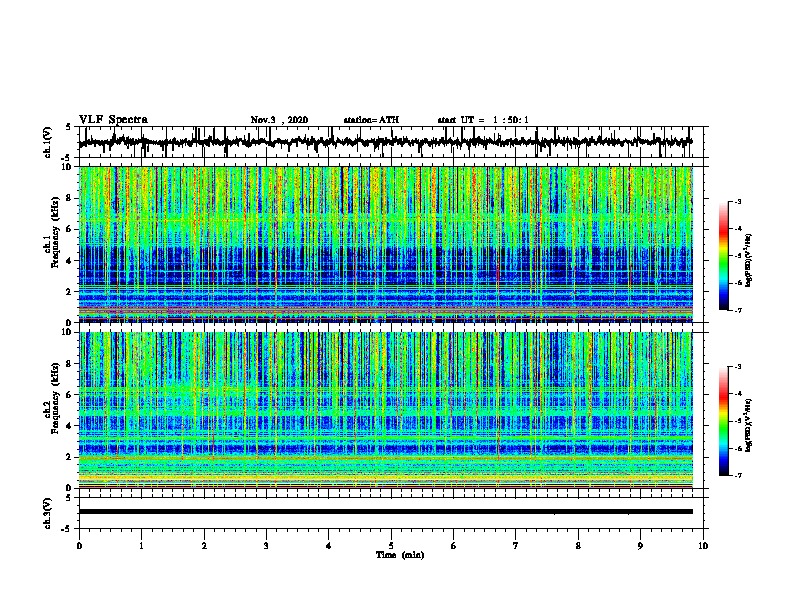Click the ch.1 voltage waveform trace
The height and width of the screenshot is (612, 792).
tap(385, 142)
